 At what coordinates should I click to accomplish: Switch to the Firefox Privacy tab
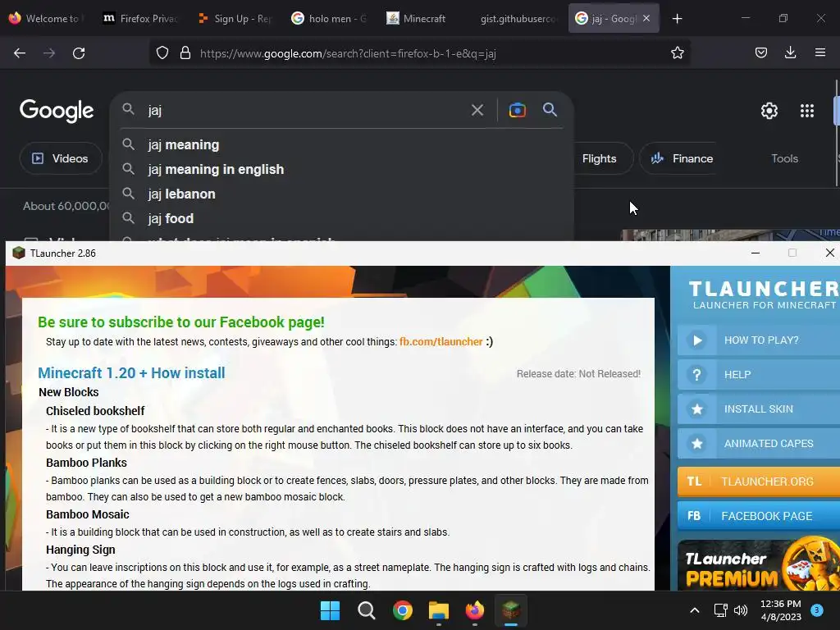tap(140, 19)
